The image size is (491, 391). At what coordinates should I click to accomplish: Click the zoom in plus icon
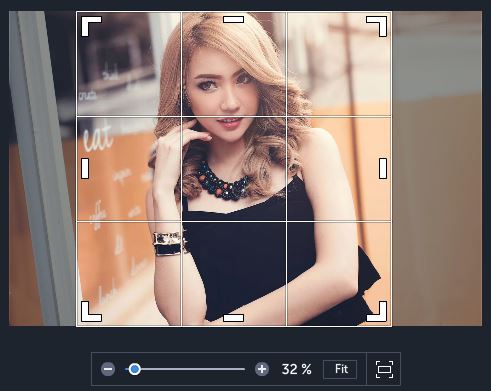point(262,369)
